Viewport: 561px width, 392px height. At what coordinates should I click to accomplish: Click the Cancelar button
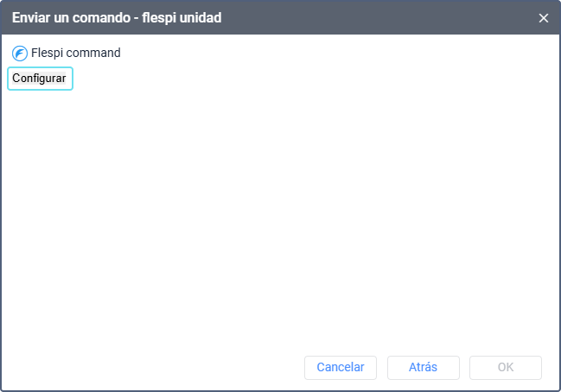coord(341,367)
